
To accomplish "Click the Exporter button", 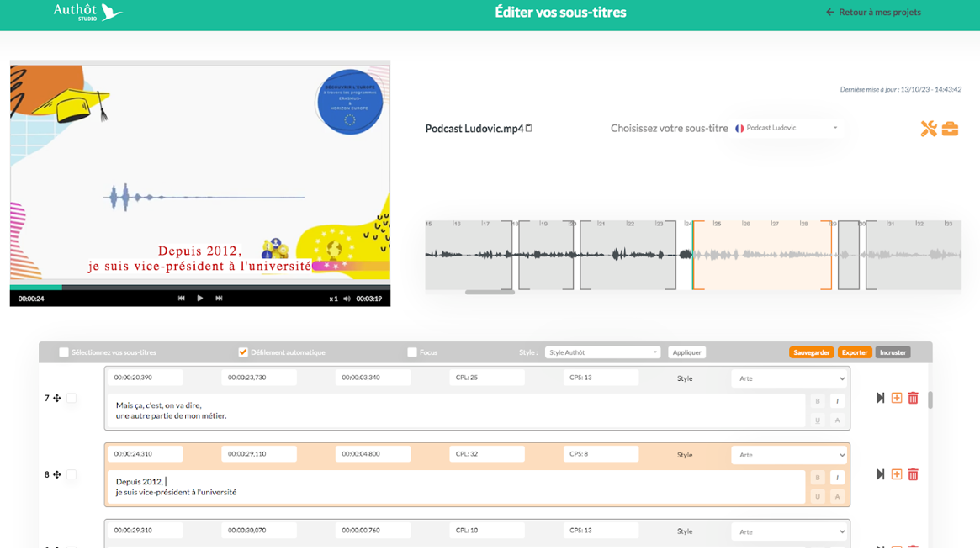I will pyautogui.click(x=855, y=352).
